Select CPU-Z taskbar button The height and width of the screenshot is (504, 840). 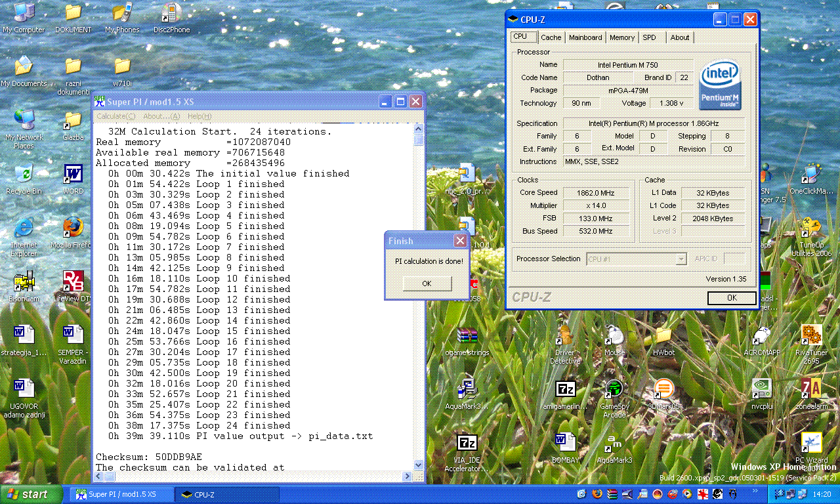[228, 495]
